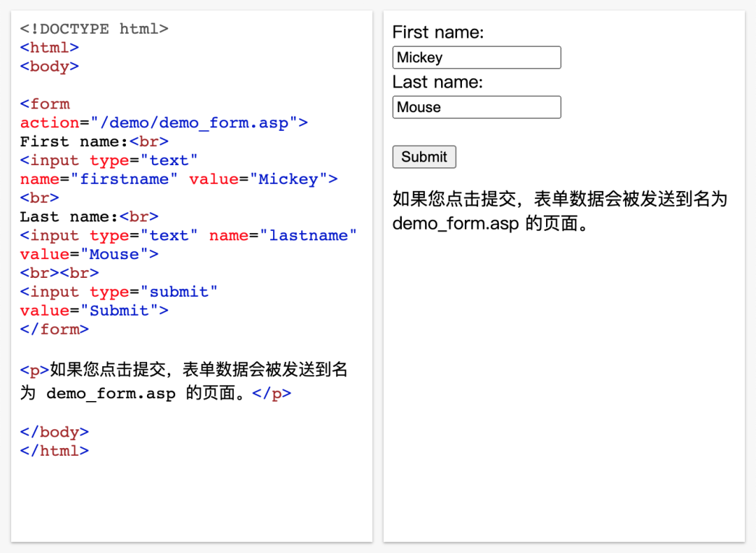Click the opening <form tag line in code
756x553 pixels.
pyautogui.click(x=45, y=104)
